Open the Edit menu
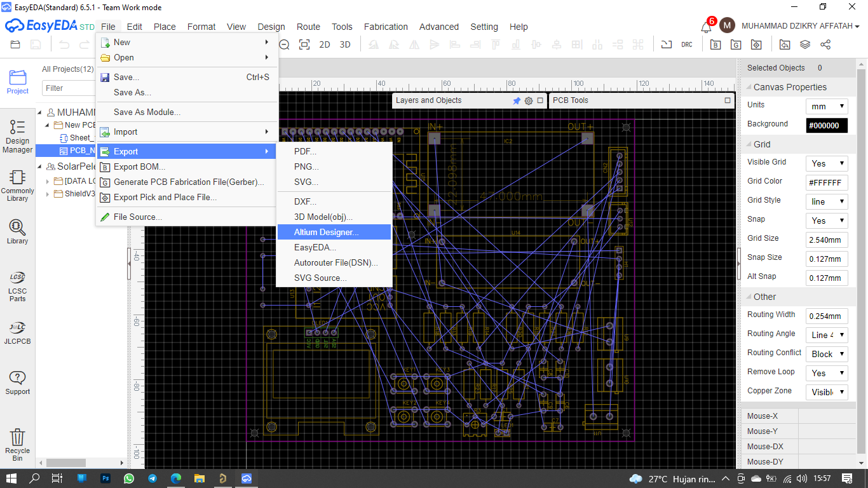This screenshot has height=488, width=868. [x=135, y=27]
